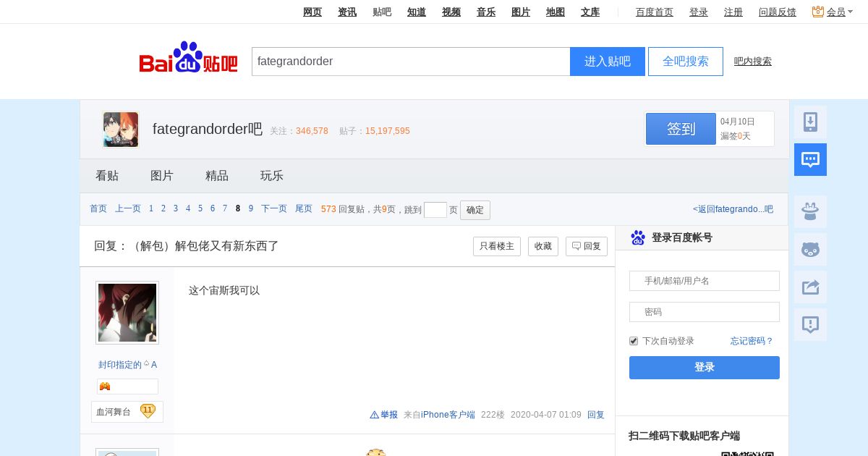
Task: Switch to the 玩乐 tab
Action: point(272,176)
